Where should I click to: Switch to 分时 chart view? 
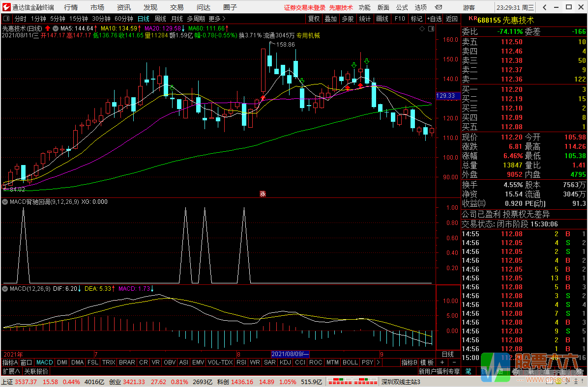(x=20, y=18)
